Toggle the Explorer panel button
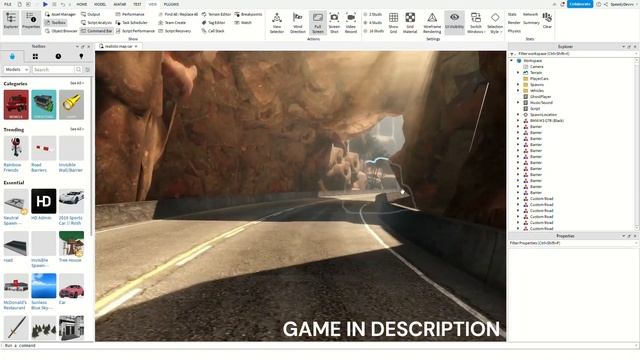Image resolution: width=640 pixels, height=360 pixels. pos(11,22)
